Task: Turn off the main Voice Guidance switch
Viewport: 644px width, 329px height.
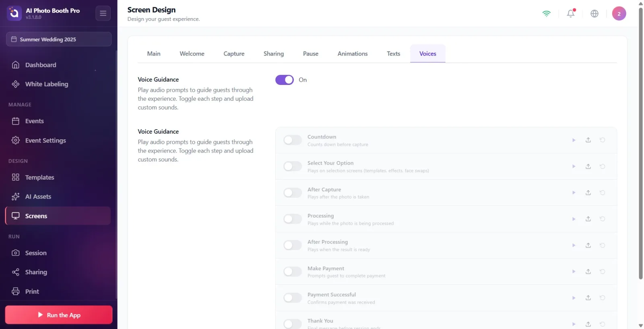Action: coord(285,80)
